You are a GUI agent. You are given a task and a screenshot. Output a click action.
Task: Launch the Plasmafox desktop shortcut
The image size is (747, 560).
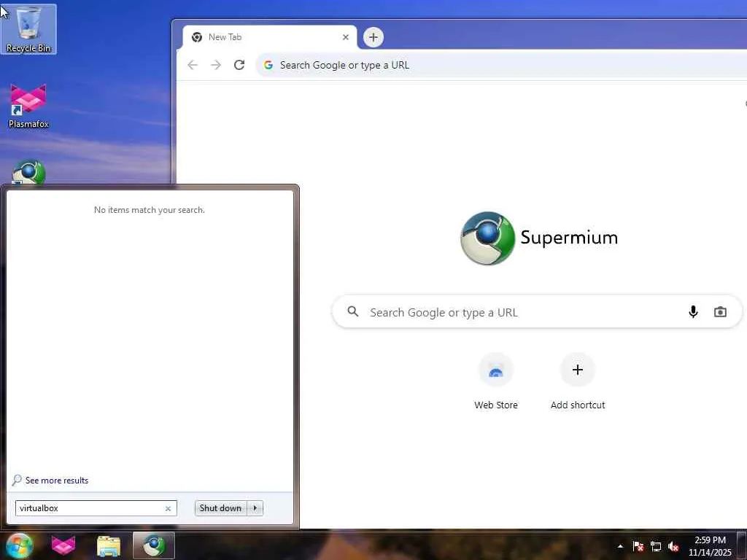tap(28, 106)
